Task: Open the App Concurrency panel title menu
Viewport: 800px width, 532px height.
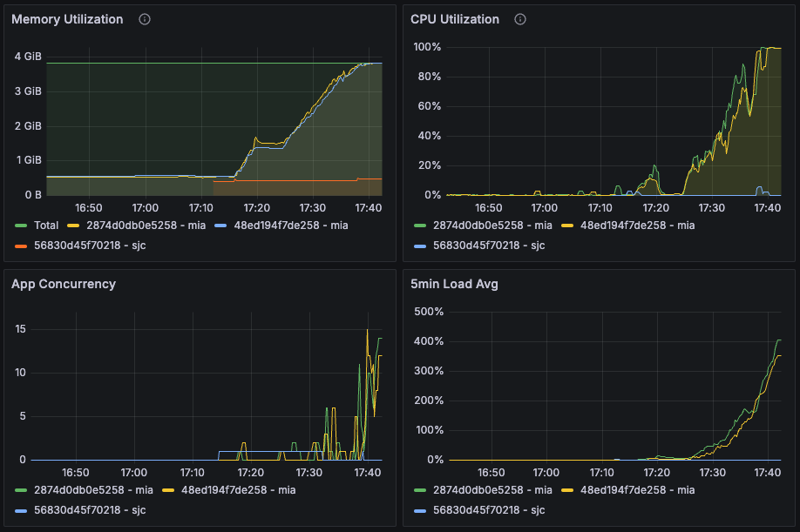Action: [64, 284]
